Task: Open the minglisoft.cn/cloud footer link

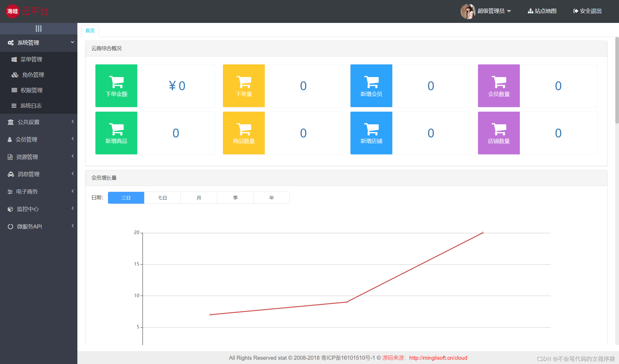Action: [x=438, y=358]
